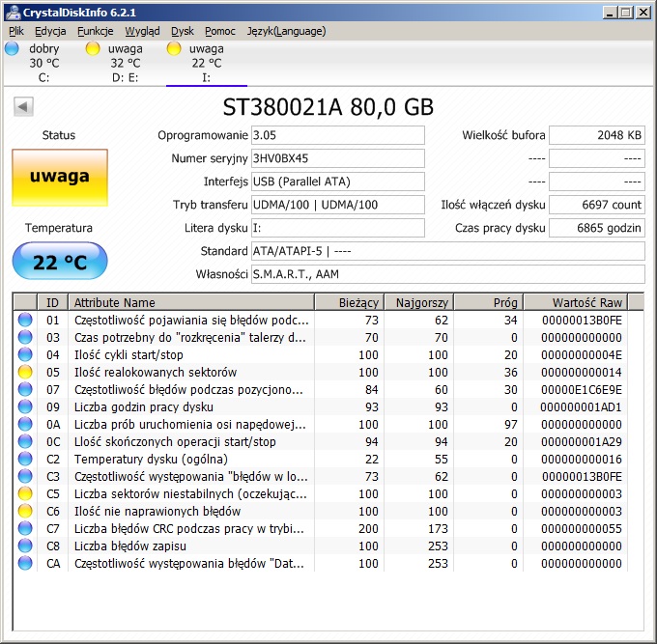Select the C: disk tab at 30 °C
Viewport: 657px width, 644px height.
(x=44, y=63)
